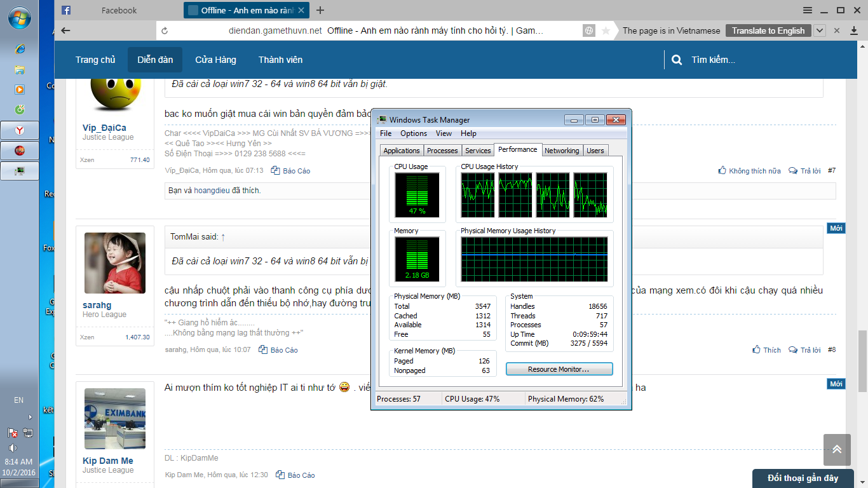Switch to the Networking tab
Image resolution: width=868 pixels, height=488 pixels.
pos(562,151)
